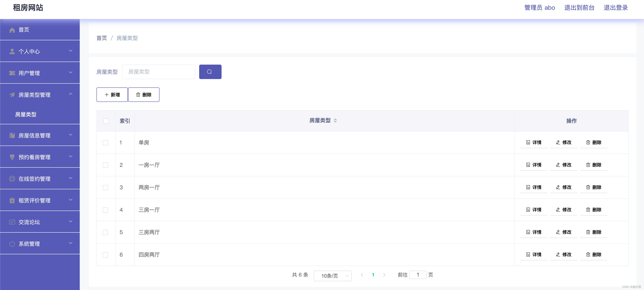Click the clipboard icon for 租赁评价管理
Screen dimensions: 644x290
click(12, 200)
